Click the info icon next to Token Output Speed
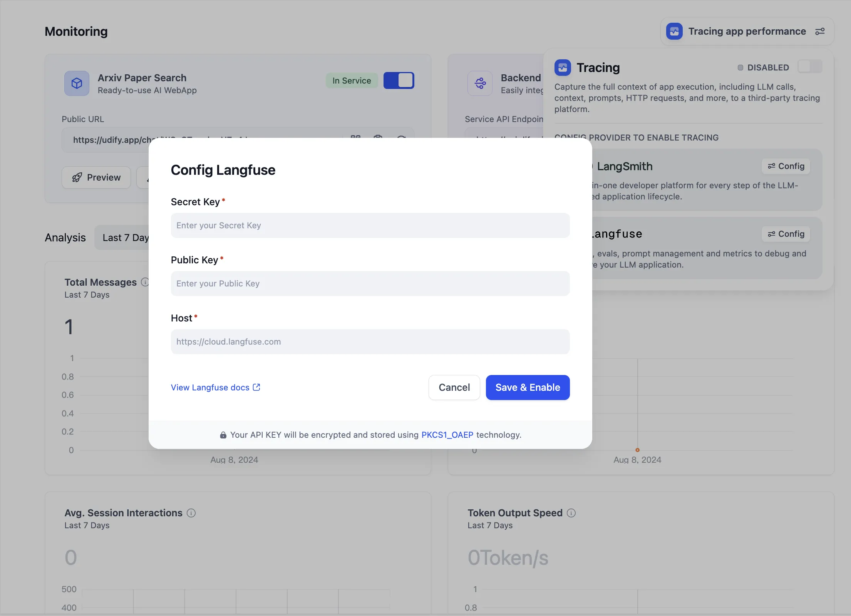The image size is (851, 616). [x=571, y=513]
